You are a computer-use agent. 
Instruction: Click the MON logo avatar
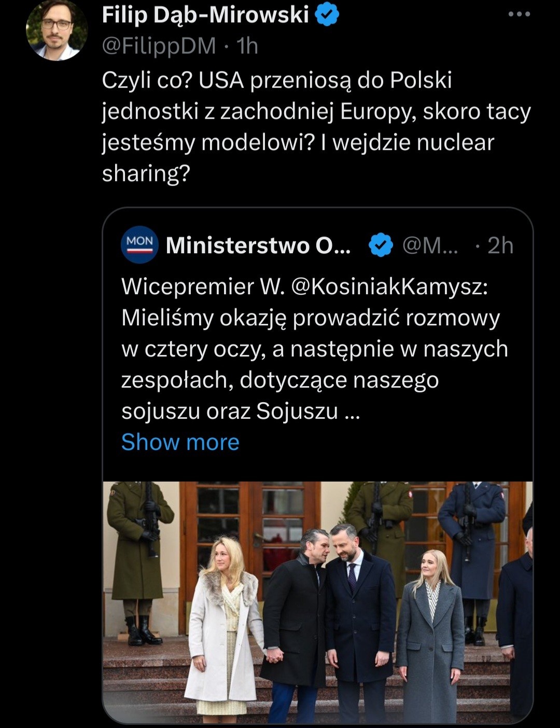139,245
